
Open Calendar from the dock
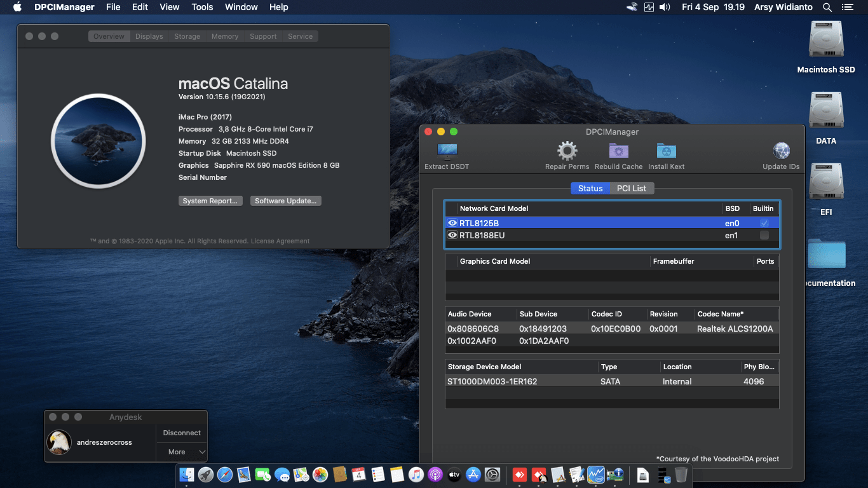point(358,475)
